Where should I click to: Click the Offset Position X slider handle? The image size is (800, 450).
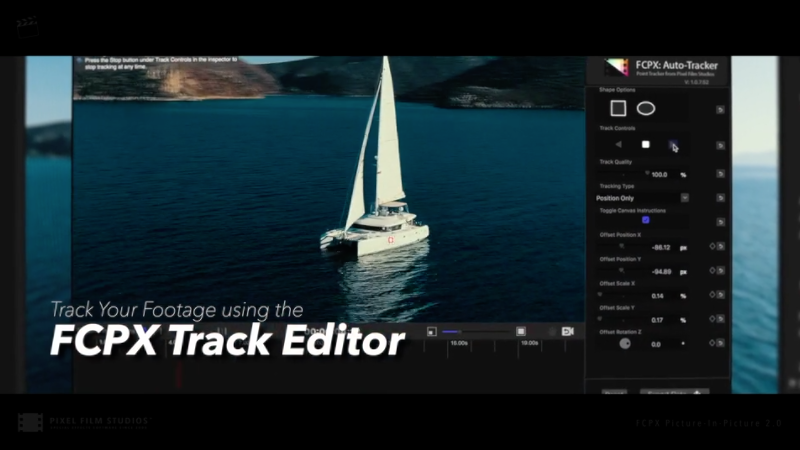[621, 246]
